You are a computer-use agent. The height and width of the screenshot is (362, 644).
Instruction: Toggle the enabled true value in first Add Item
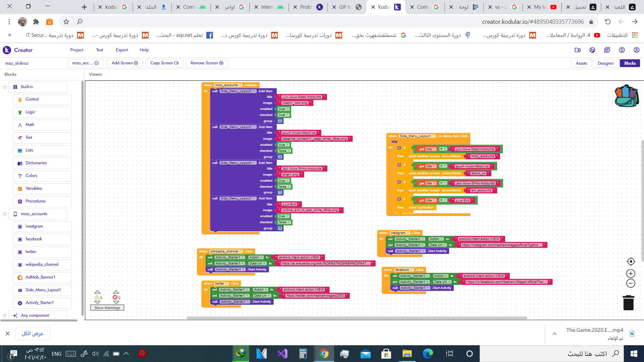[283, 109]
